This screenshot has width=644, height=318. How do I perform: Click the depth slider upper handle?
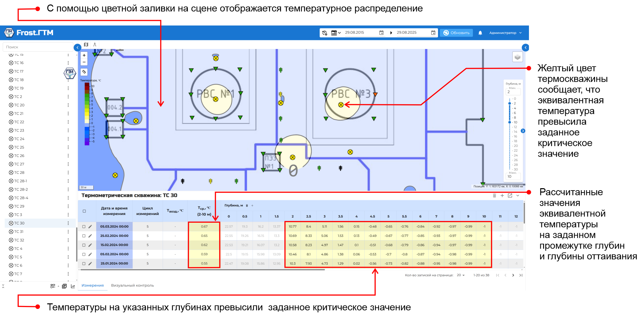coord(509,103)
